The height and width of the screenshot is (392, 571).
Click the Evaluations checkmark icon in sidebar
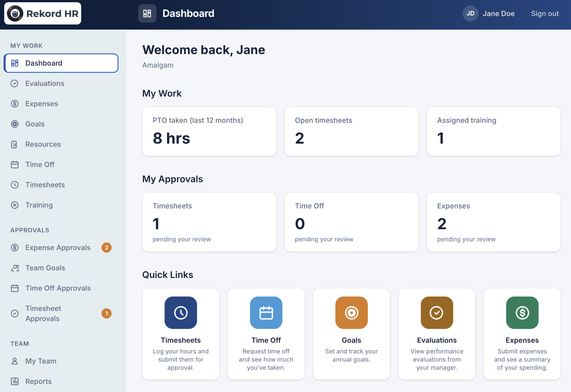15,83
